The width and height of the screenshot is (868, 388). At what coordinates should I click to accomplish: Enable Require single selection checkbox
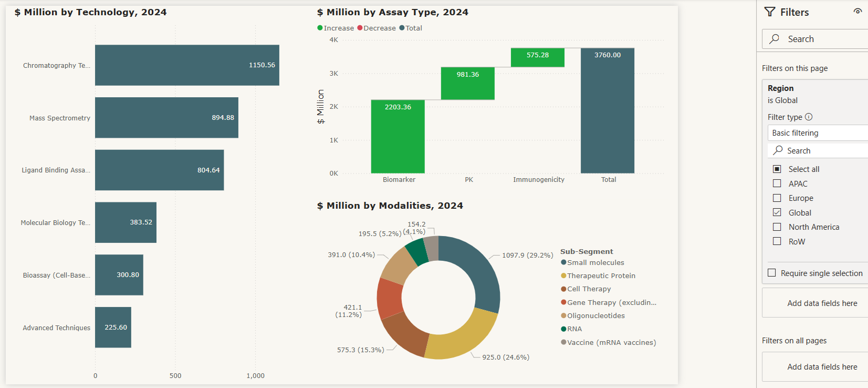[x=772, y=273]
